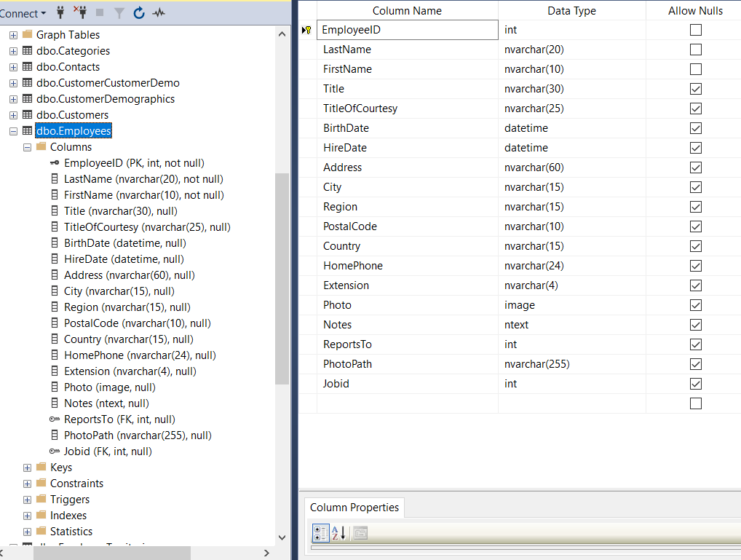This screenshot has width=741, height=560.
Task: Expand the dbo.Customers table node
Action: 13,115
